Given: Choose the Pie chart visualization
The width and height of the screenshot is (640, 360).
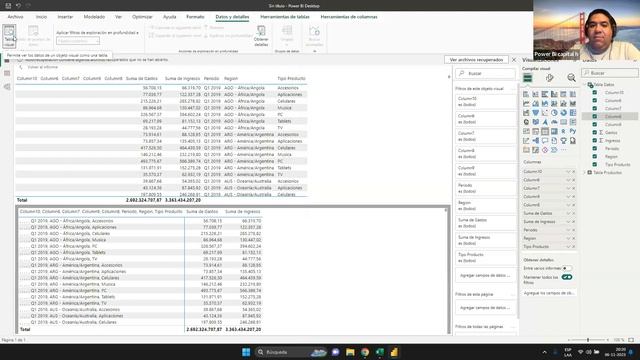Looking at the screenshot, I should [x=554, y=113].
